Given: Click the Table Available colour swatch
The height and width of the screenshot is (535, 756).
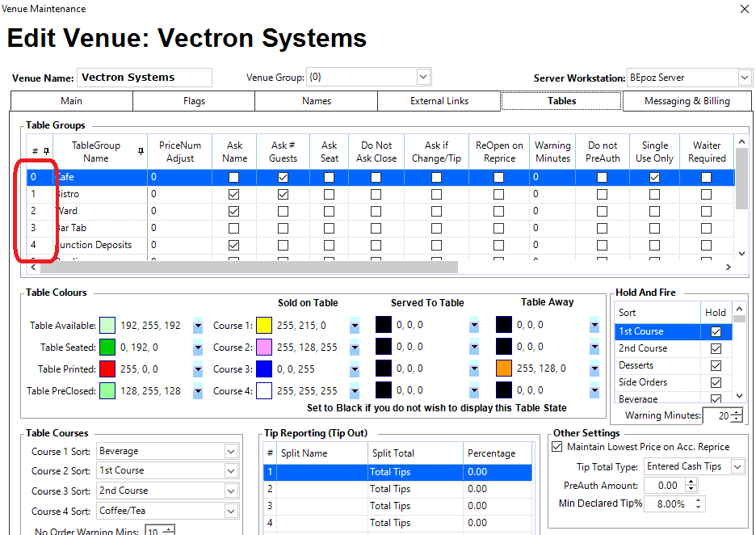Looking at the screenshot, I should pyautogui.click(x=107, y=326).
